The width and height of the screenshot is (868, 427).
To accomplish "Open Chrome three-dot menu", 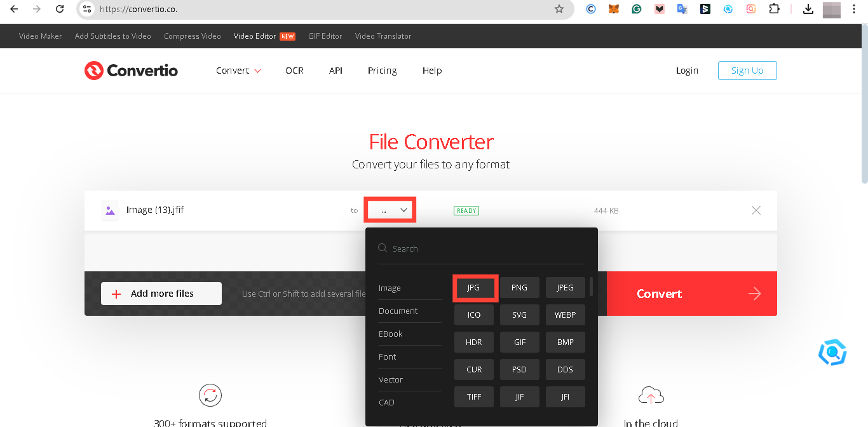I will 854,9.
